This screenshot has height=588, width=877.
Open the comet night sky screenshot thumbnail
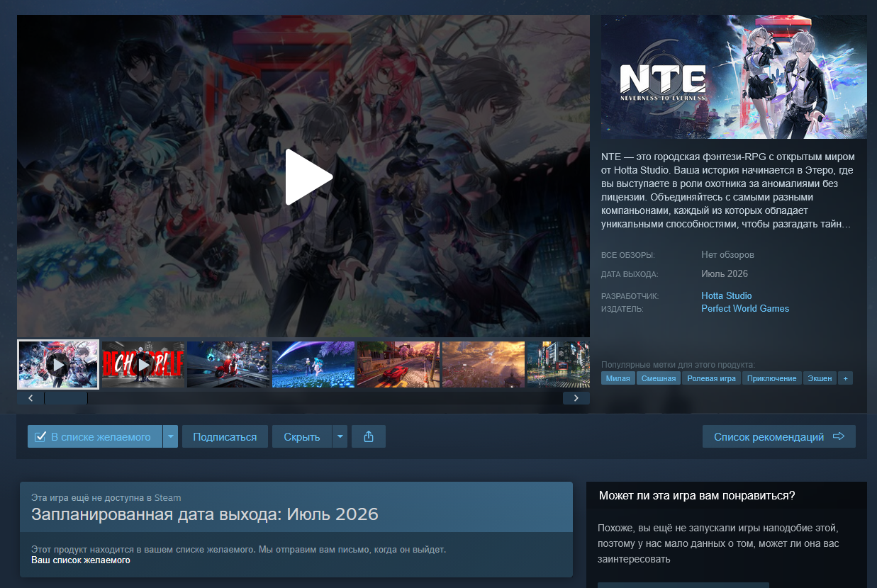pos(313,364)
